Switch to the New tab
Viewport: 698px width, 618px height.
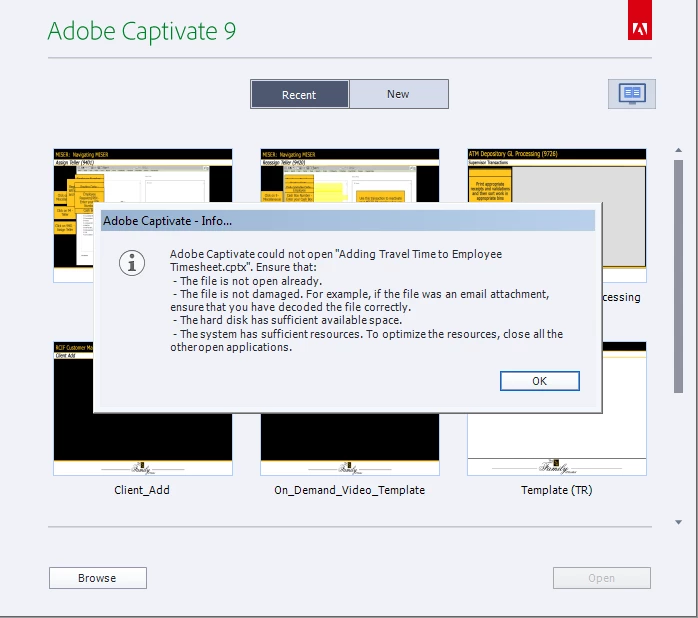click(x=398, y=94)
